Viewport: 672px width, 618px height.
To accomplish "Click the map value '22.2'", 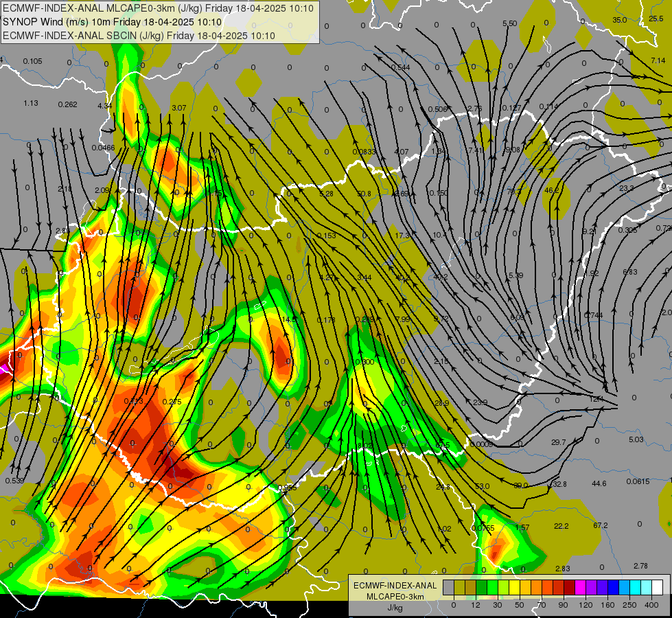I will (561, 526).
